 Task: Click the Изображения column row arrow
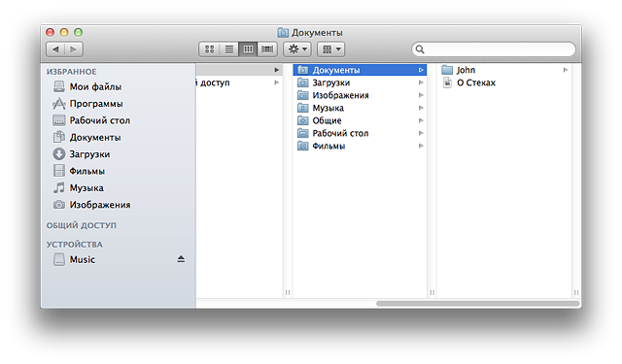(421, 95)
